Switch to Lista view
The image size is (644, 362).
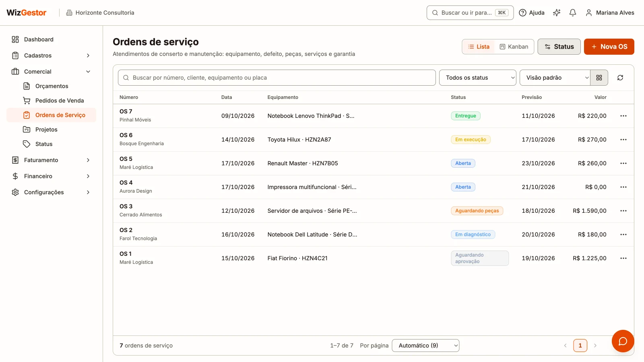pyautogui.click(x=479, y=47)
